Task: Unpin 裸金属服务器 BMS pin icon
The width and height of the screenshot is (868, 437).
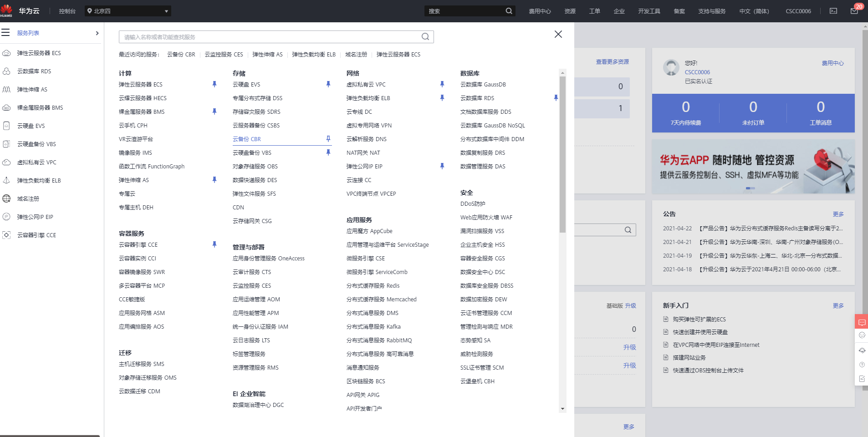Action: click(214, 112)
